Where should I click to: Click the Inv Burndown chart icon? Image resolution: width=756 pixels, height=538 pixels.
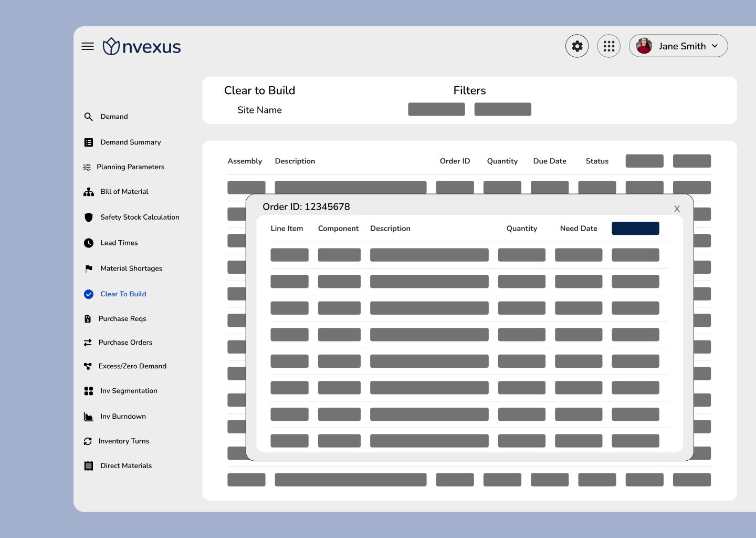pos(89,417)
